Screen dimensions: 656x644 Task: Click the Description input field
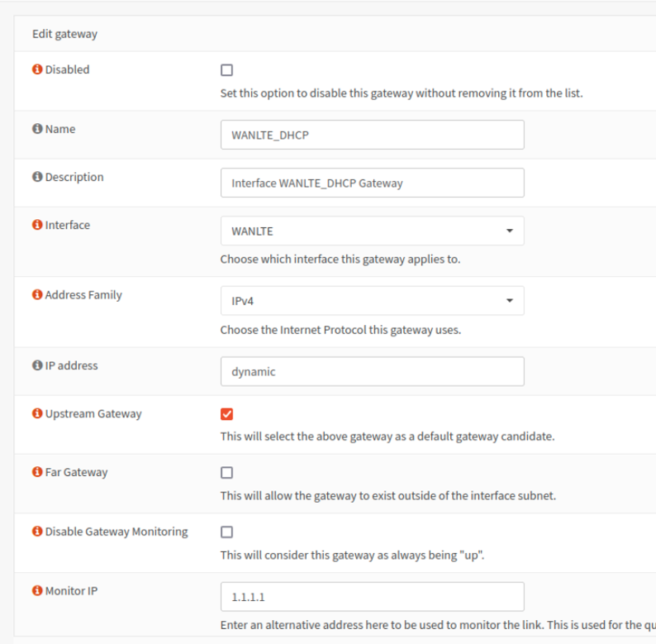373,183
